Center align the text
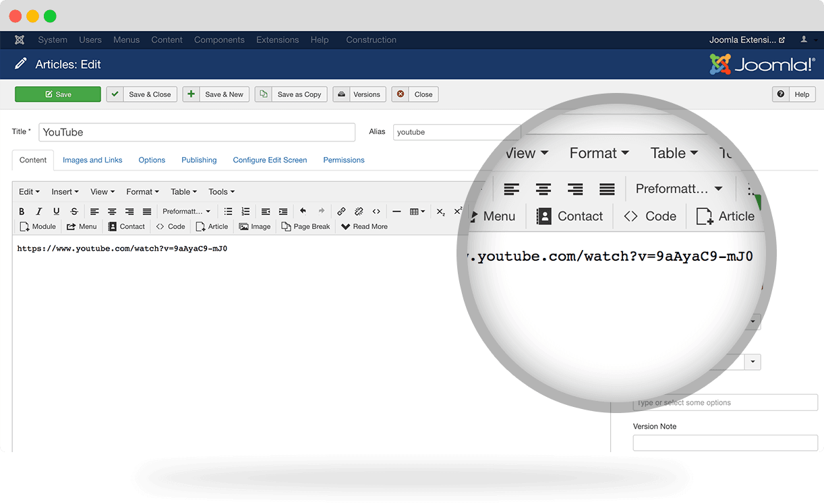This screenshot has width=824, height=504. point(112,212)
